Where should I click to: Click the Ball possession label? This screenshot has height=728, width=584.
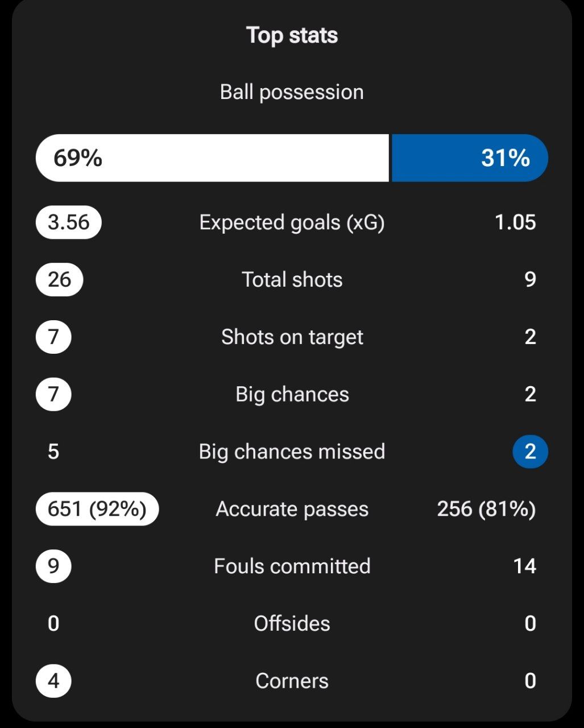pos(292,92)
